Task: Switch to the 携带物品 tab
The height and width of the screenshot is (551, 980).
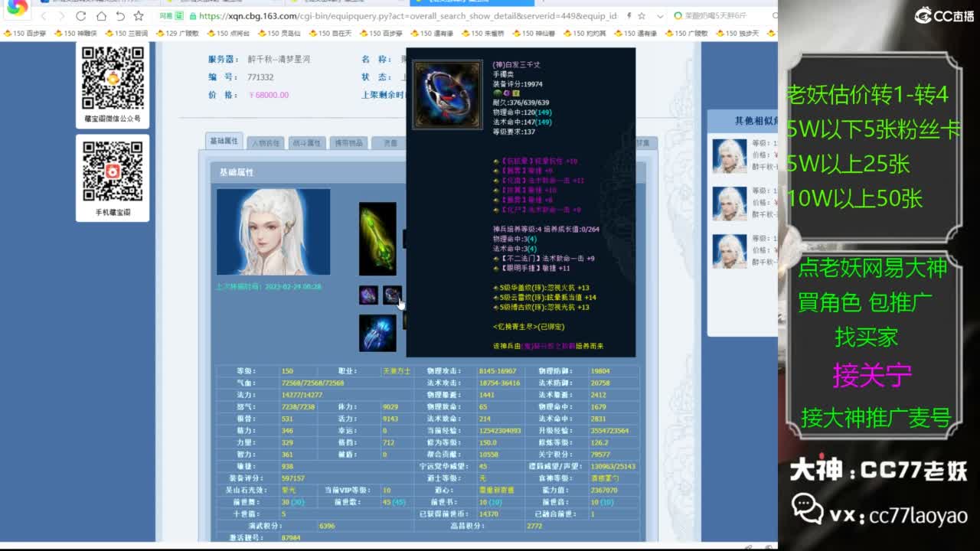Action: (348, 142)
